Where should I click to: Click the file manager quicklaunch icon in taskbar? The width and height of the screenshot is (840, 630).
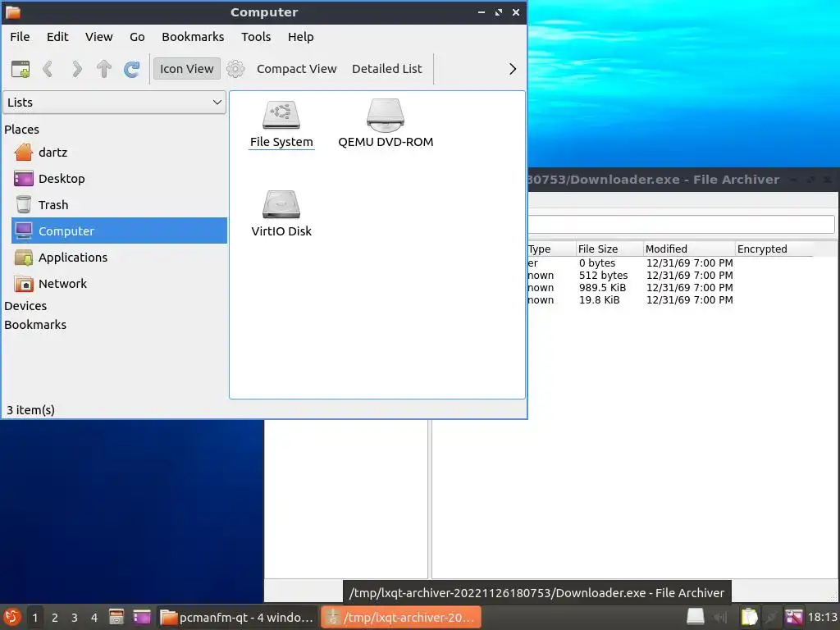(x=116, y=618)
